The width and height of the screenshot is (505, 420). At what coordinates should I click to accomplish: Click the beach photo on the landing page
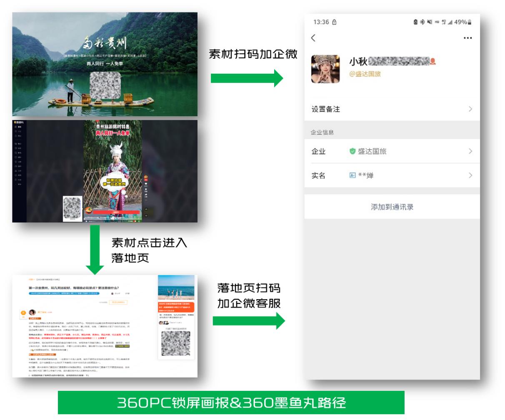[x=176, y=287]
